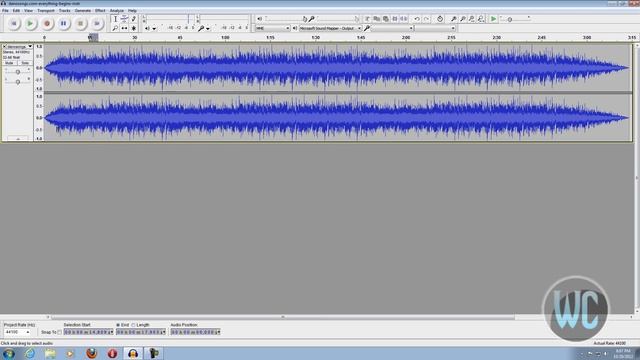Click the Trim audio icon
This screenshot has width=640, height=360.
pos(394,19)
